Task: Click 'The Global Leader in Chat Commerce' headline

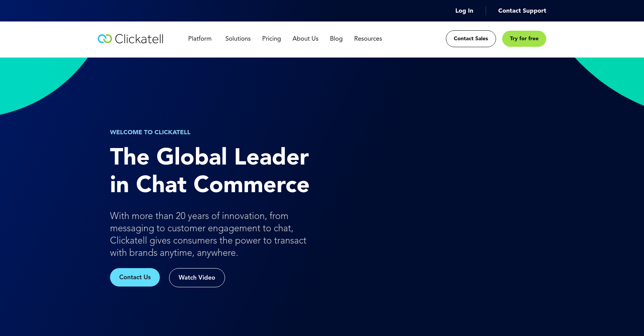Action: tap(210, 171)
